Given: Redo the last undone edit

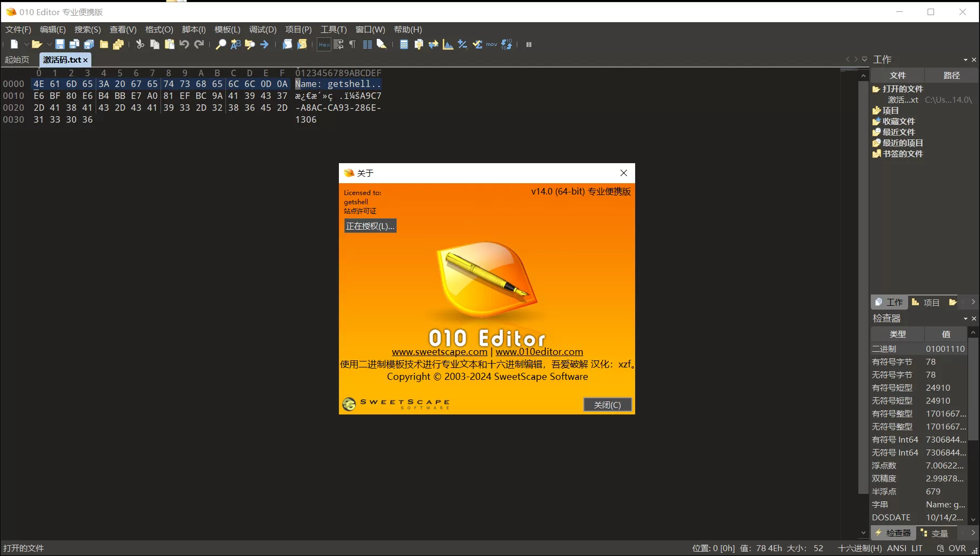Looking at the screenshot, I should tap(199, 44).
